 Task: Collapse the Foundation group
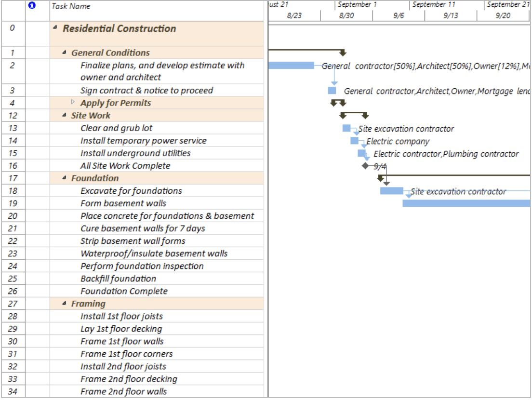pyautogui.click(x=66, y=178)
